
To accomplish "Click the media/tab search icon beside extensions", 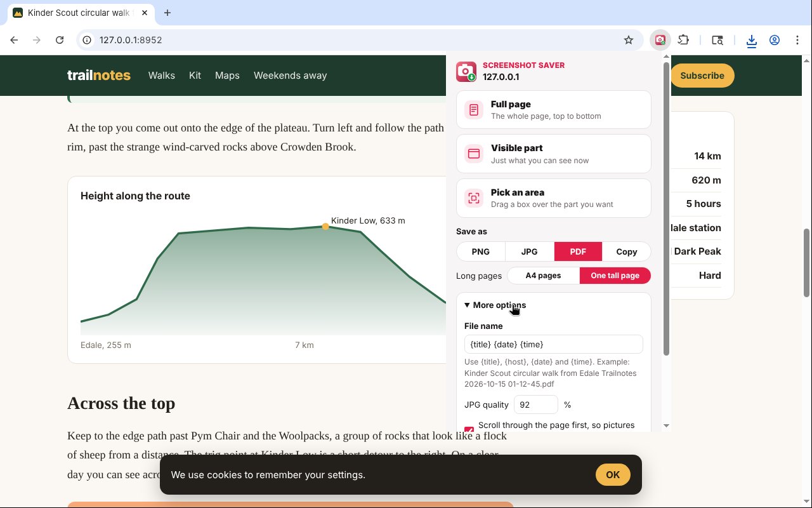I will pyautogui.click(x=717, y=40).
